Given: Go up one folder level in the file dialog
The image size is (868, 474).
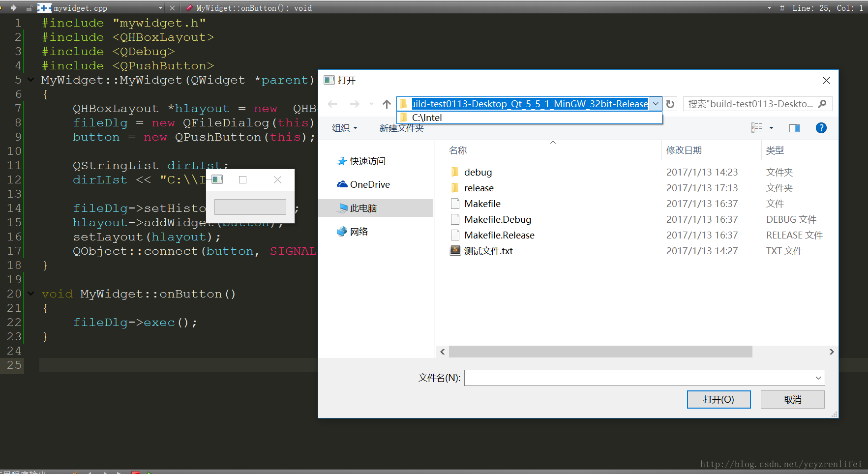Looking at the screenshot, I should (x=387, y=104).
